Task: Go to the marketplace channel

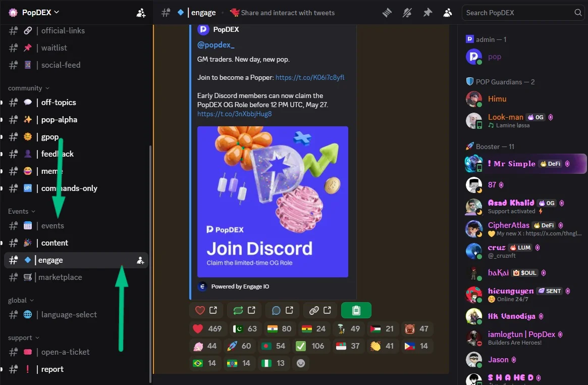Action: tap(76, 277)
